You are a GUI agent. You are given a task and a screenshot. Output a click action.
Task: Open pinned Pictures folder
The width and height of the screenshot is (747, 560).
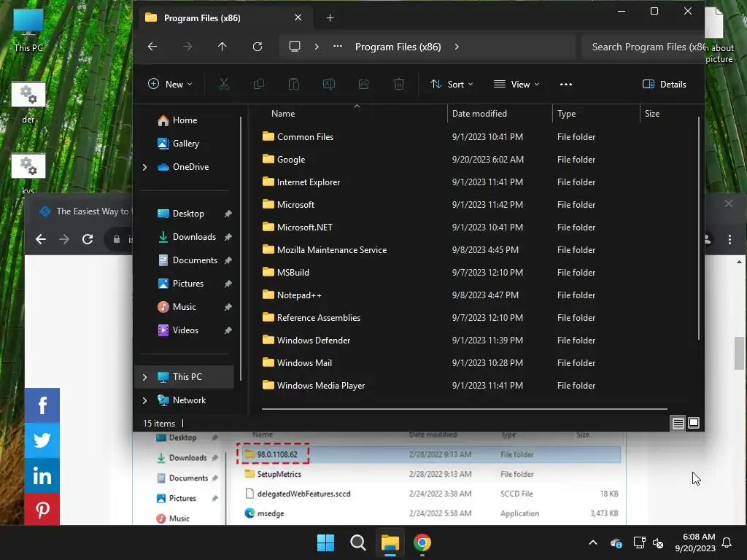188,284
